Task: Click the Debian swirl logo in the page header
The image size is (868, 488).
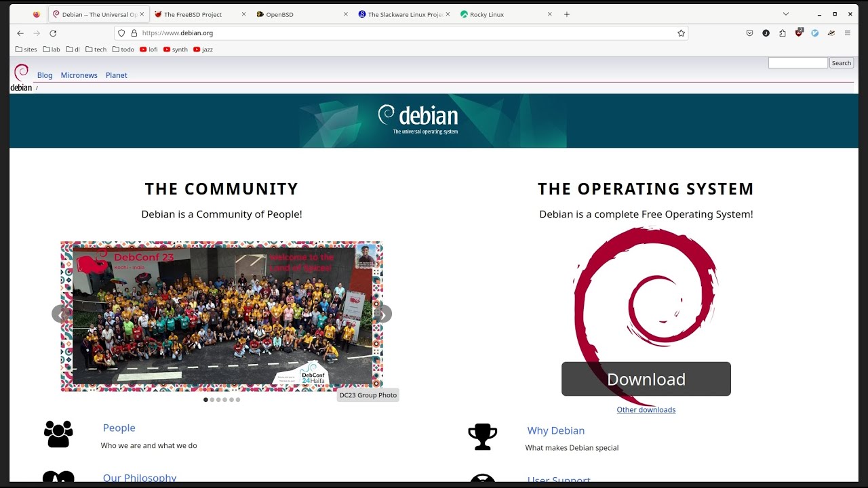Action: (21, 77)
